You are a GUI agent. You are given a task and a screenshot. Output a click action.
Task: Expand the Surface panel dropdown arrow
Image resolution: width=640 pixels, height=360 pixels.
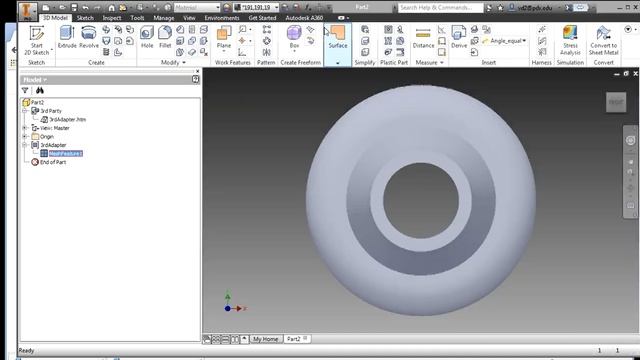click(x=338, y=63)
